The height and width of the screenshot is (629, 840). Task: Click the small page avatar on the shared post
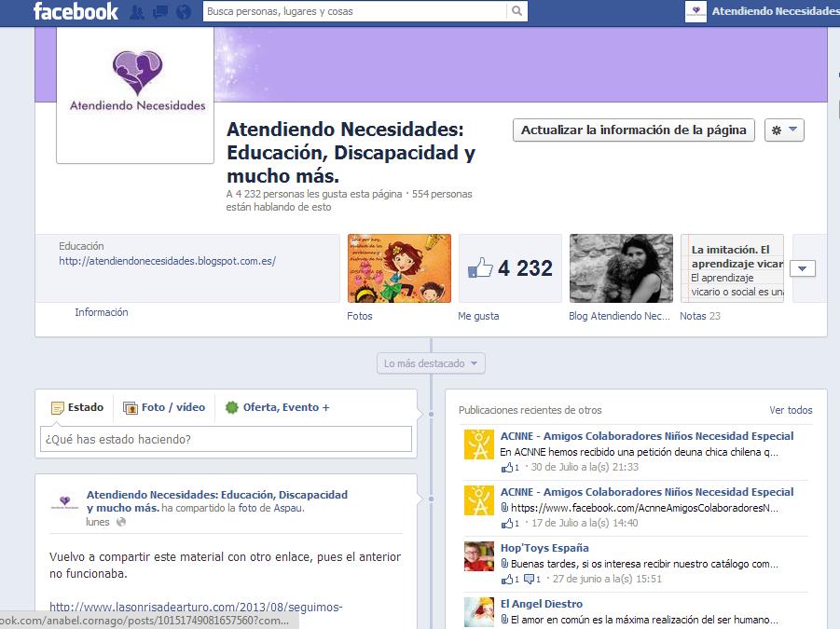pos(65,501)
